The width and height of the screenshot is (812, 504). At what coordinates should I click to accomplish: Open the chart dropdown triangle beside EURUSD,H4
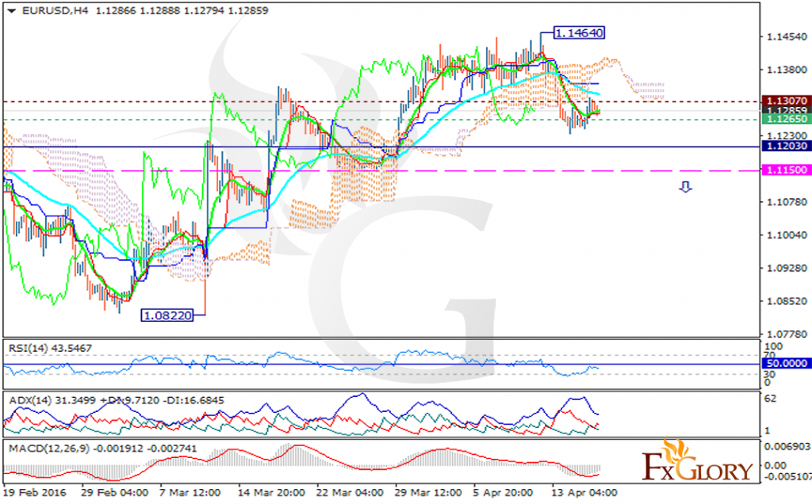(x=11, y=11)
